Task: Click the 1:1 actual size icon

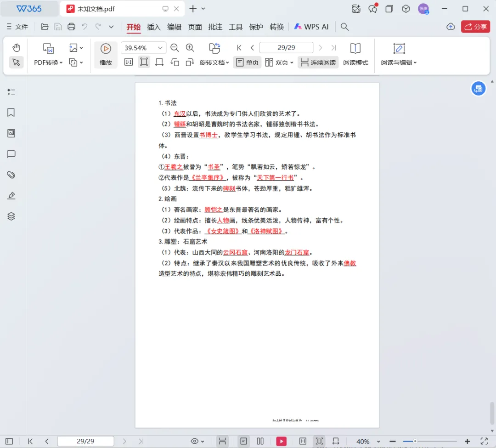Action: click(129, 62)
